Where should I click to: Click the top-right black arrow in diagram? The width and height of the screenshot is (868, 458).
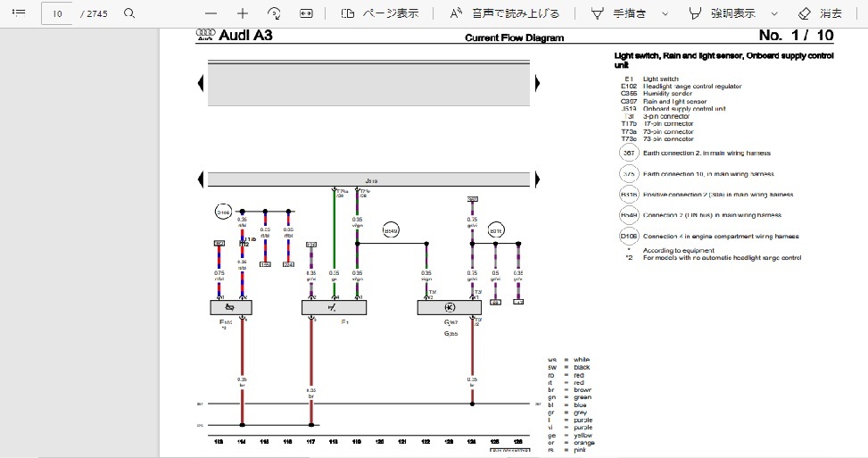(x=538, y=83)
